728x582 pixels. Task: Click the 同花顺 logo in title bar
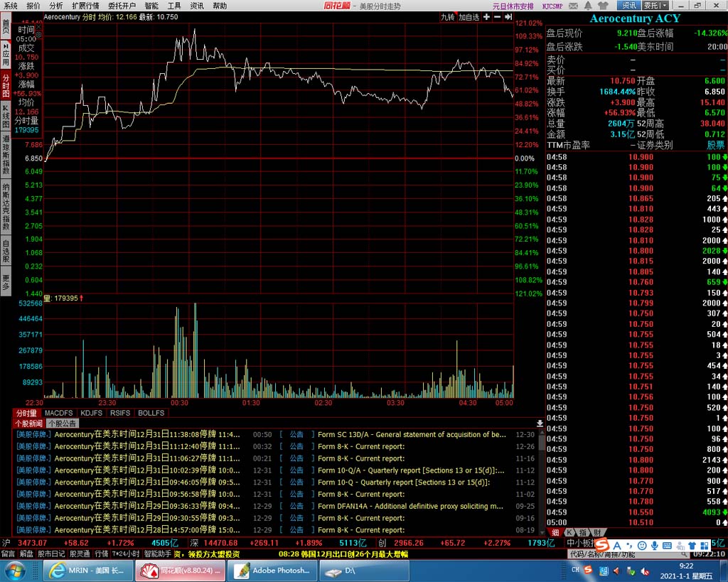tap(337, 6)
